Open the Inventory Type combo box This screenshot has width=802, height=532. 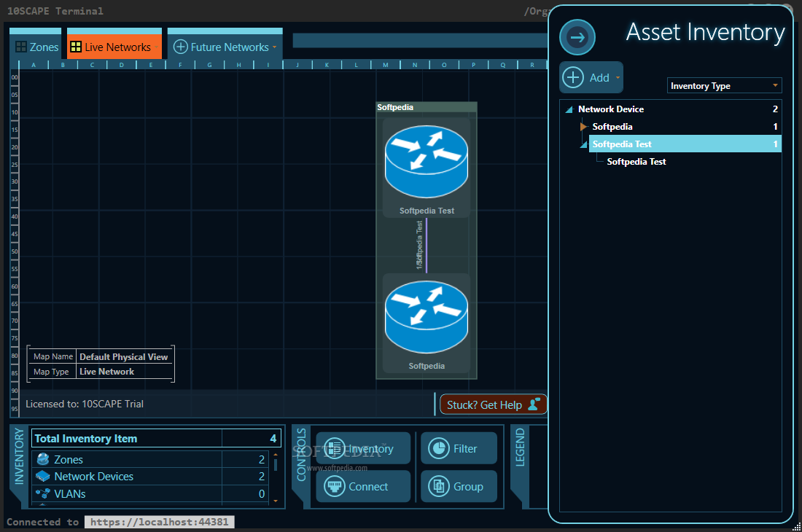click(x=724, y=85)
